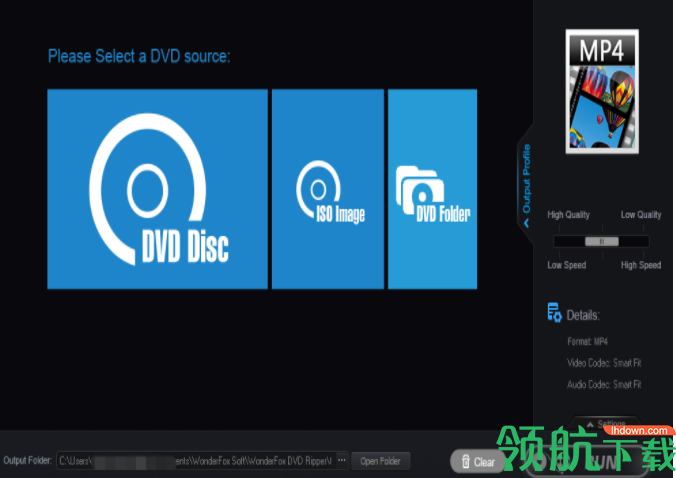Collapse the Output Profile side tab
The width and height of the screenshot is (676, 478).
(526, 185)
